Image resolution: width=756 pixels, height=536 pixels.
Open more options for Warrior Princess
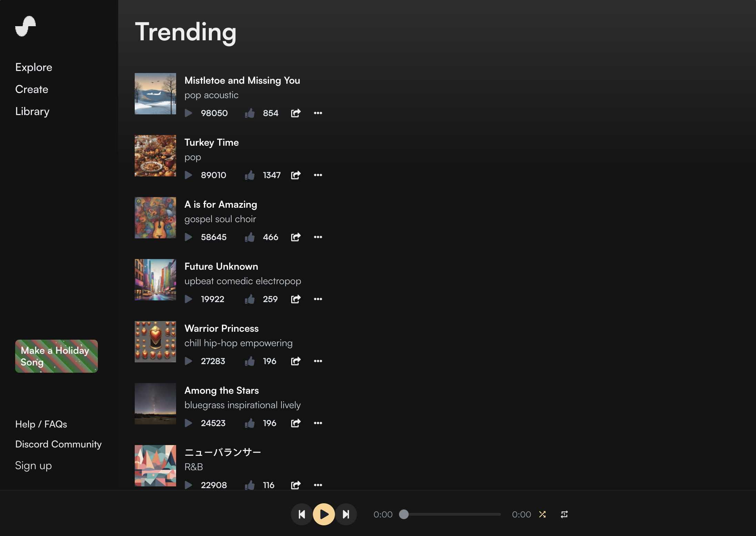(318, 361)
